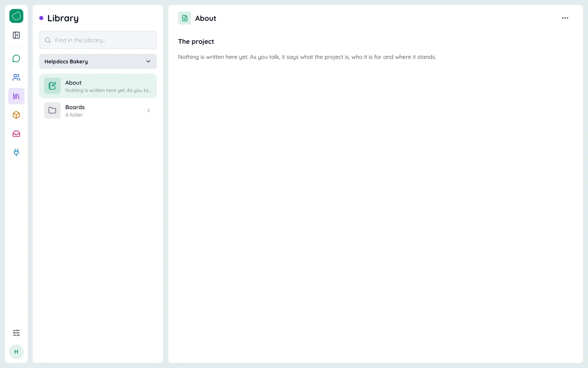
Task: Select the Library books icon
Action: [x=16, y=96]
